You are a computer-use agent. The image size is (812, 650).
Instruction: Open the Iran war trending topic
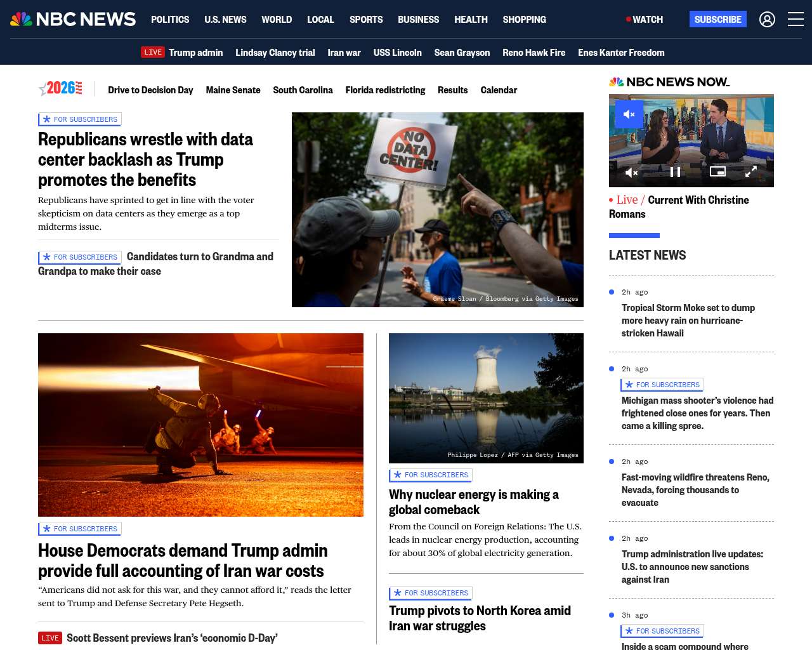tap(344, 53)
